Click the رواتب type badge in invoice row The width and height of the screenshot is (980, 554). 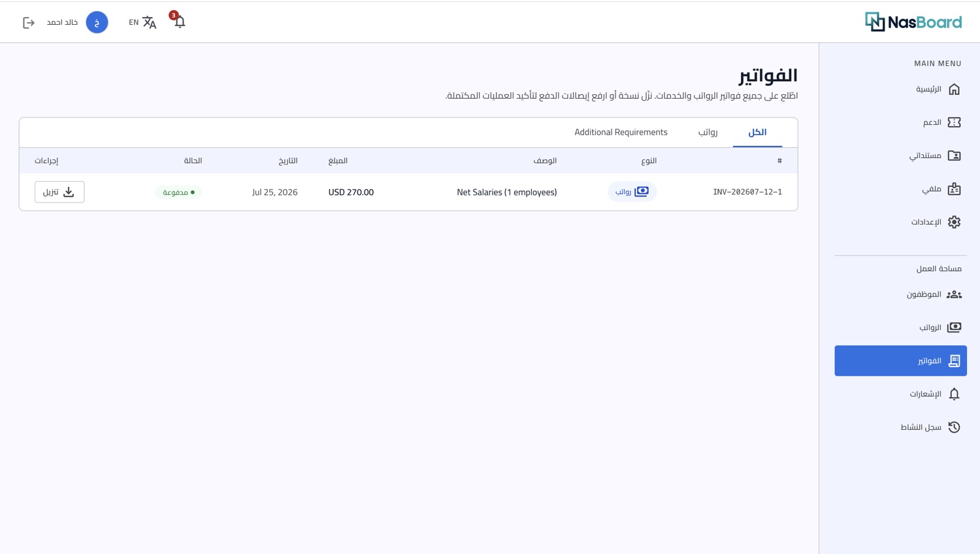coord(632,191)
